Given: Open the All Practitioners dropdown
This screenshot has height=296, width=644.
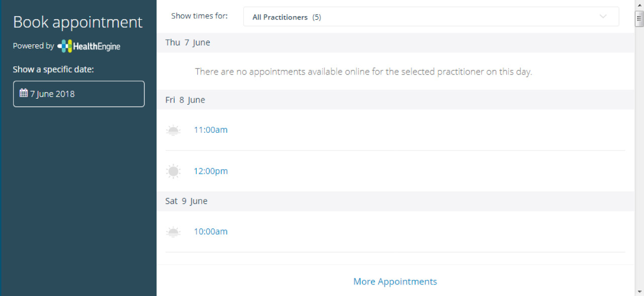Looking at the screenshot, I should point(431,17).
